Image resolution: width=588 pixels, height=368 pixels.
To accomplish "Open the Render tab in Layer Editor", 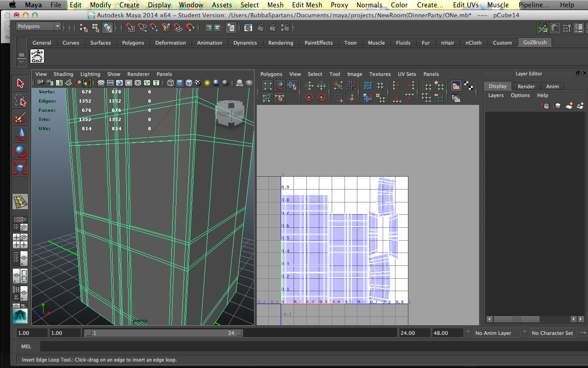I will coord(526,86).
